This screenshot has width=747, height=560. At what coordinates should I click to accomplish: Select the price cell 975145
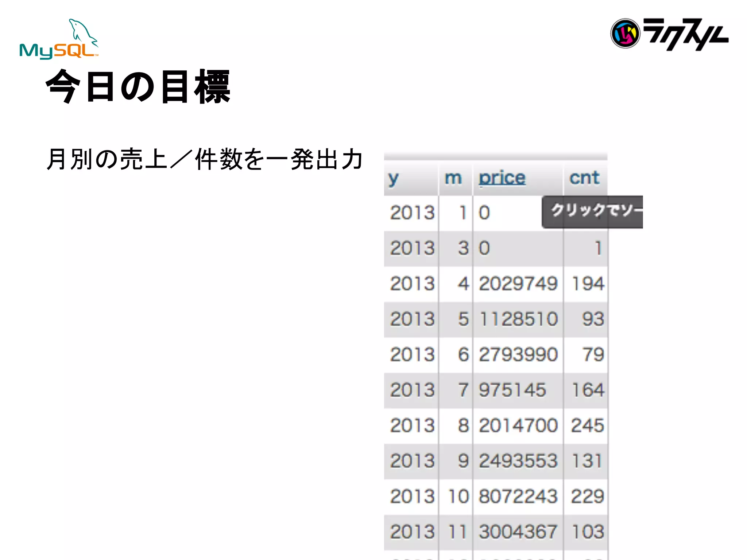pyautogui.click(x=518, y=390)
